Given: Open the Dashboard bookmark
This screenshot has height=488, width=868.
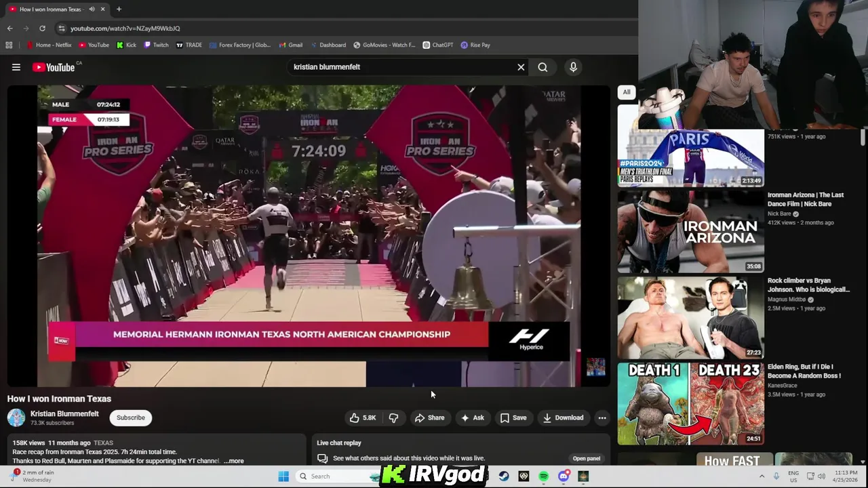Looking at the screenshot, I should (x=328, y=45).
